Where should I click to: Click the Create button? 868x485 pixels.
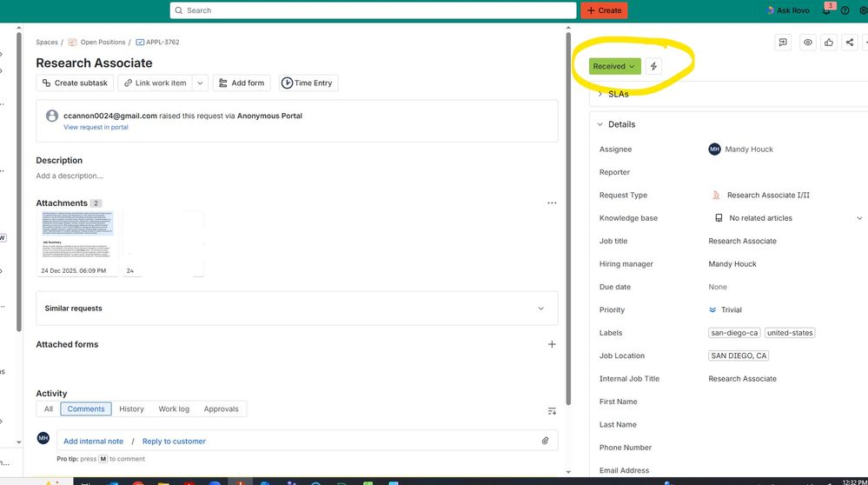pos(604,10)
